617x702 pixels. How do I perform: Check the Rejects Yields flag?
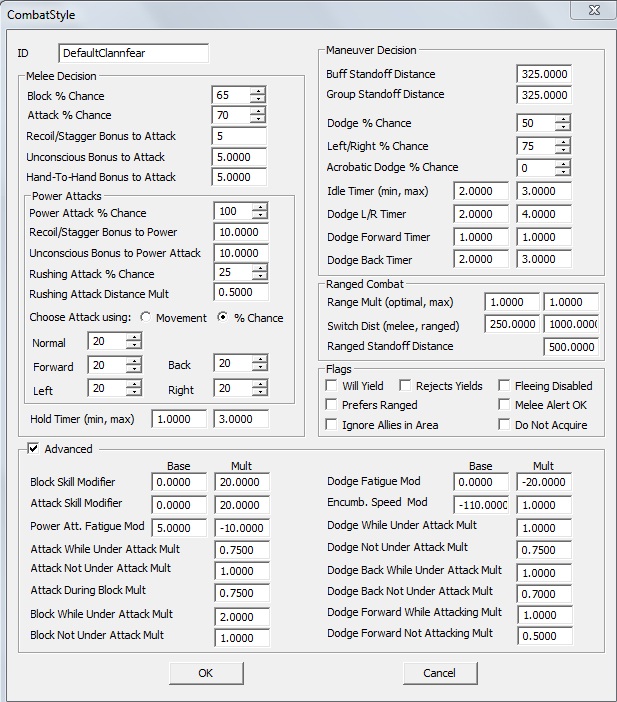(405, 385)
